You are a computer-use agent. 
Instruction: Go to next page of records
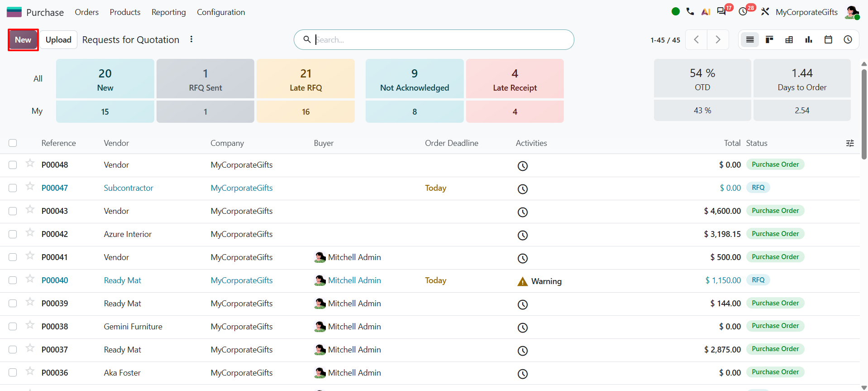(x=718, y=40)
